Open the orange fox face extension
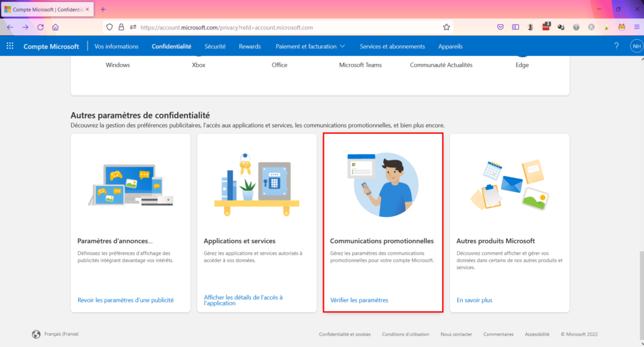 [622, 27]
